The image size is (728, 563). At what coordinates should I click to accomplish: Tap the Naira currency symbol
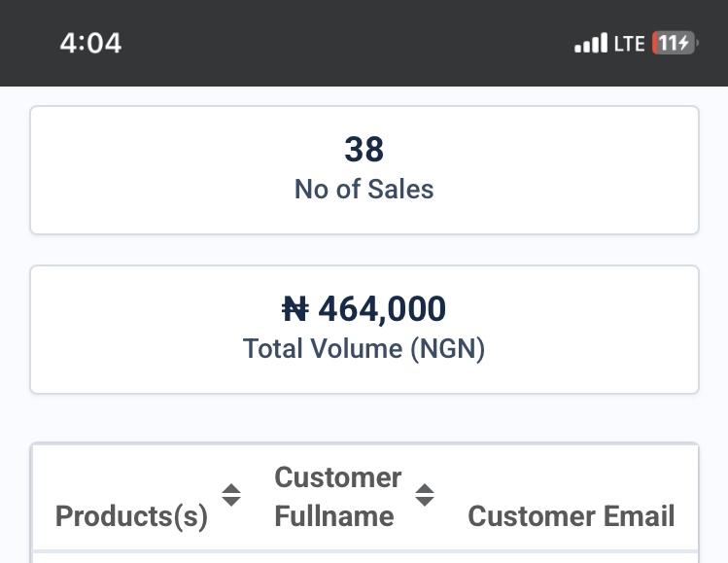tap(295, 309)
